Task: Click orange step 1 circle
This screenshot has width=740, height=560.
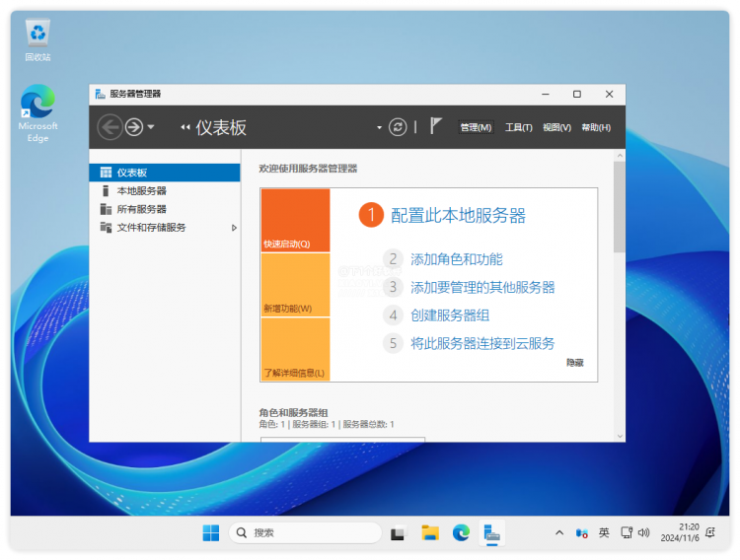Action: [371, 215]
